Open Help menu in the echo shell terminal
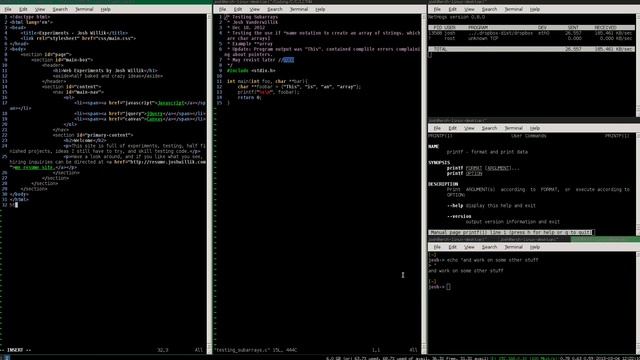Image resolution: width=640 pixels, height=360 pixels. point(535,247)
